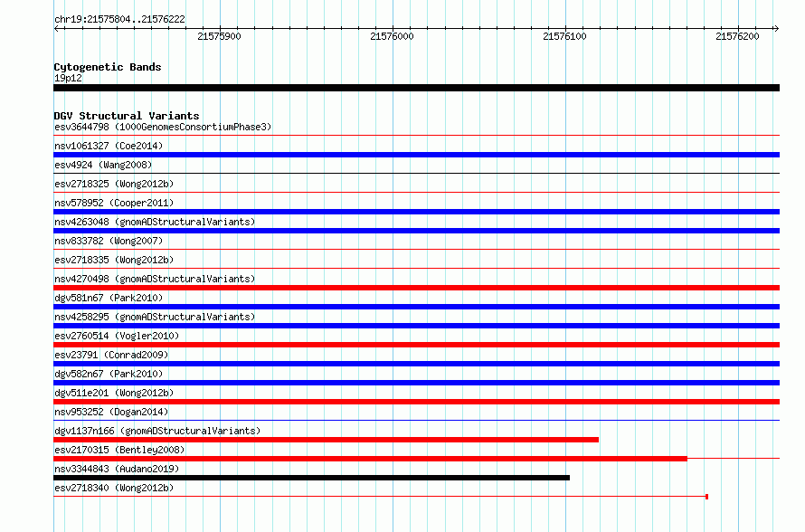The height and width of the screenshot is (532, 805).
Task: Click the black bar under nsv3344843
Action: pyautogui.click(x=312, y=478)
